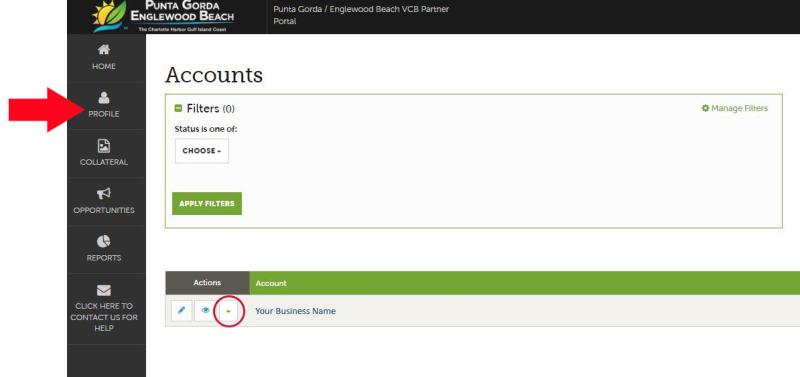Open the Collateral sidebar item
The width and height of the screenshot is (800, 377).
coord(104,153)
